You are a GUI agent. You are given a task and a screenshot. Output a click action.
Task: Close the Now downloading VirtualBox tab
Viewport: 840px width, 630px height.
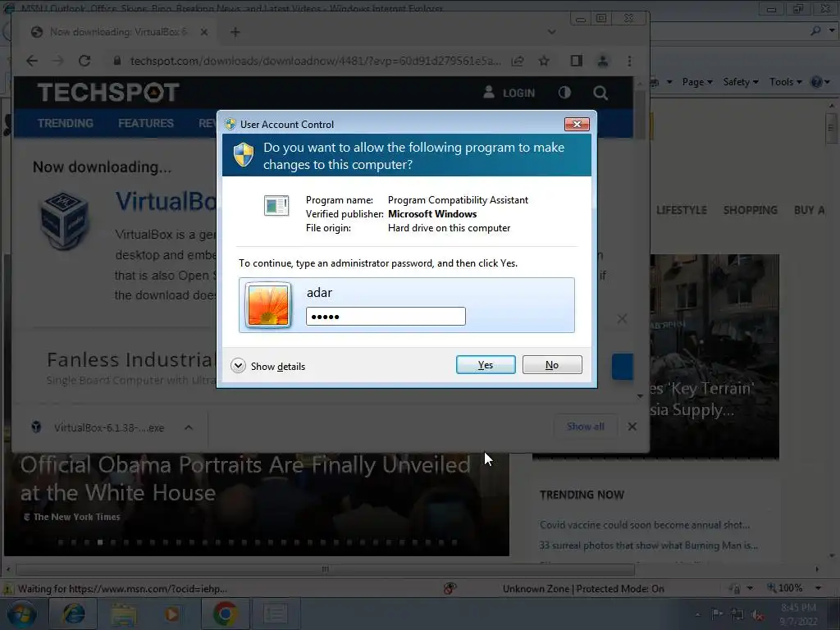click(204, 32)
